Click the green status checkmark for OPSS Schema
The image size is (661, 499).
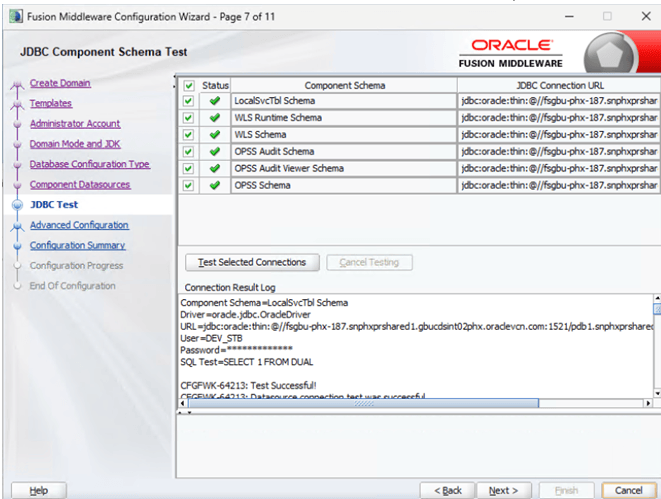point(215,185)
